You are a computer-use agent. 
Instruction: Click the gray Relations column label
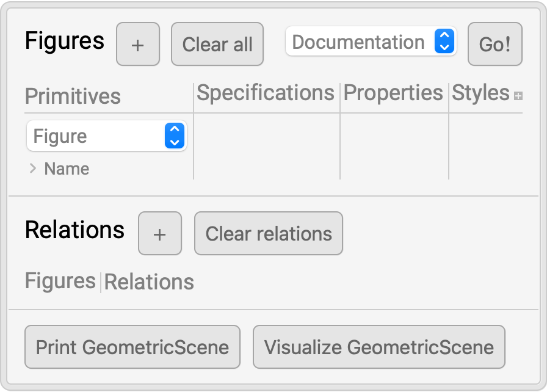coord(149,282)
